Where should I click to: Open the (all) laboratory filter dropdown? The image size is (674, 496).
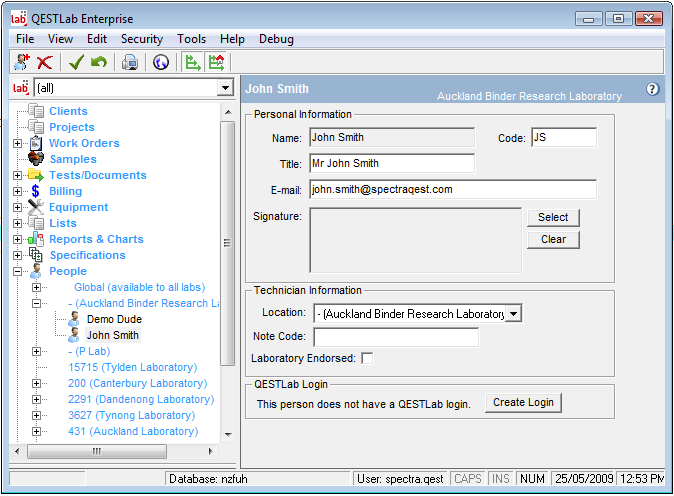click(225, 88)
